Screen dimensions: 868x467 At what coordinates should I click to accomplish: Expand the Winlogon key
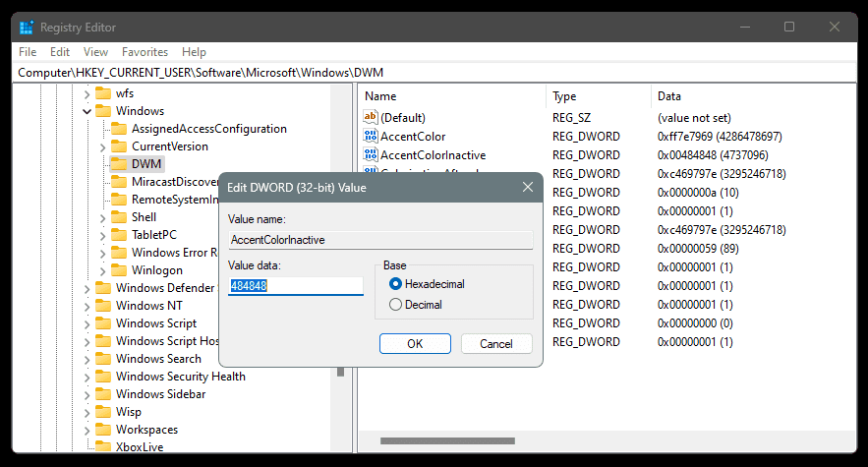(x=102, y=271)
